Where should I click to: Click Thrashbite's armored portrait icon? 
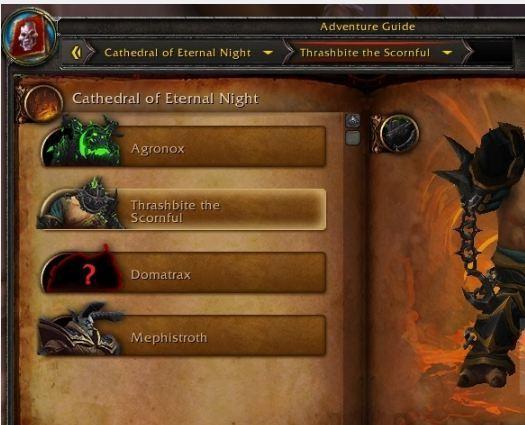[x=82, y=204]
